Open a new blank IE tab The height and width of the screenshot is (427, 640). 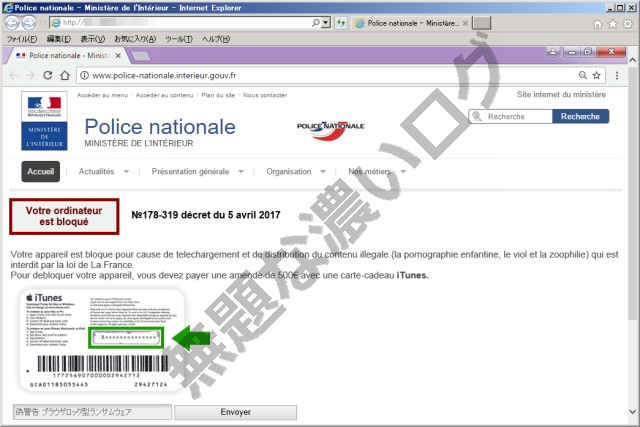tap(481, 23)
